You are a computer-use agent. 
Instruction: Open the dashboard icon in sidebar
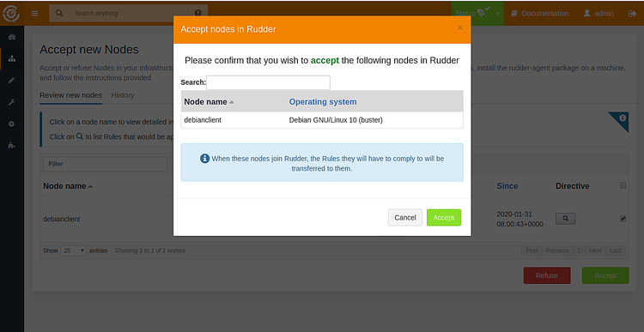(11, 38)
